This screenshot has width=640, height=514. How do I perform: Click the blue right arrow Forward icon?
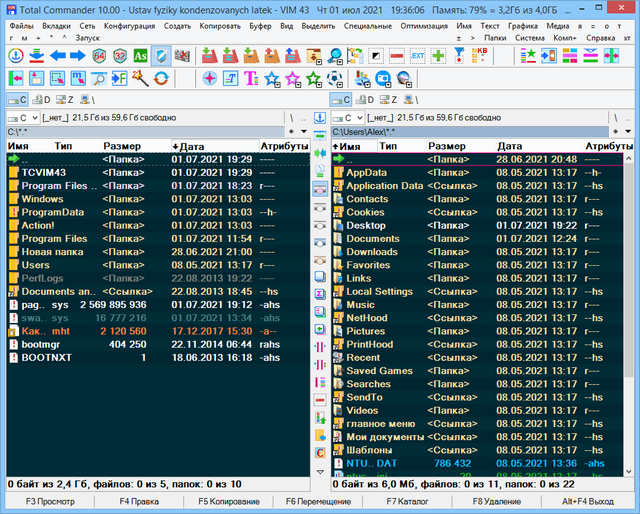point(78,55)
